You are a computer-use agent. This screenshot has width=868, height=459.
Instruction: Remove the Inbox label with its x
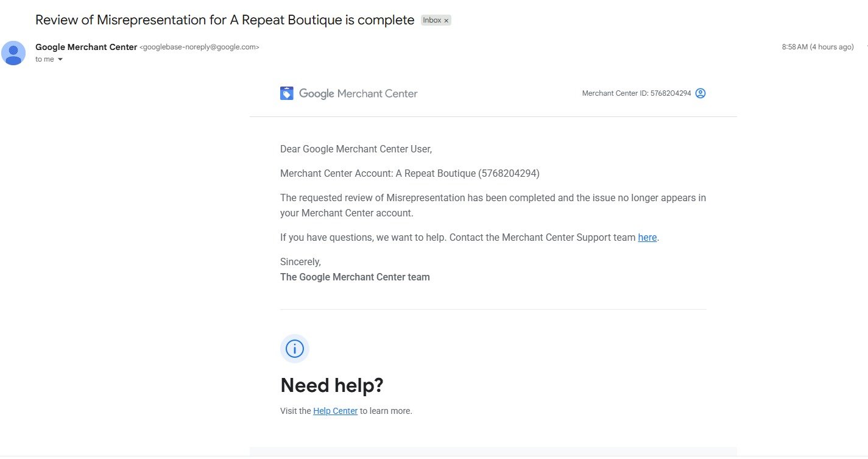446,21
